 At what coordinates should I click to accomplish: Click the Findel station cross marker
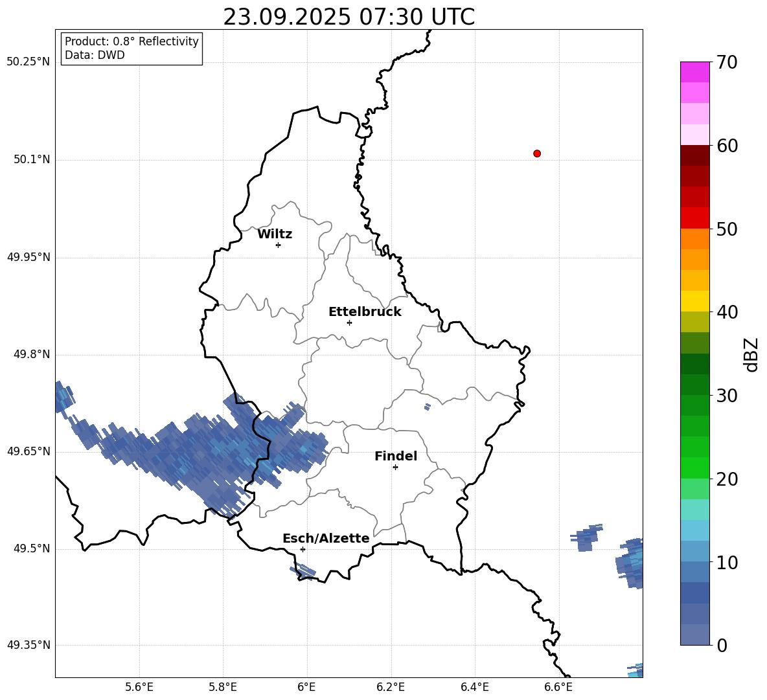point(395,468)
